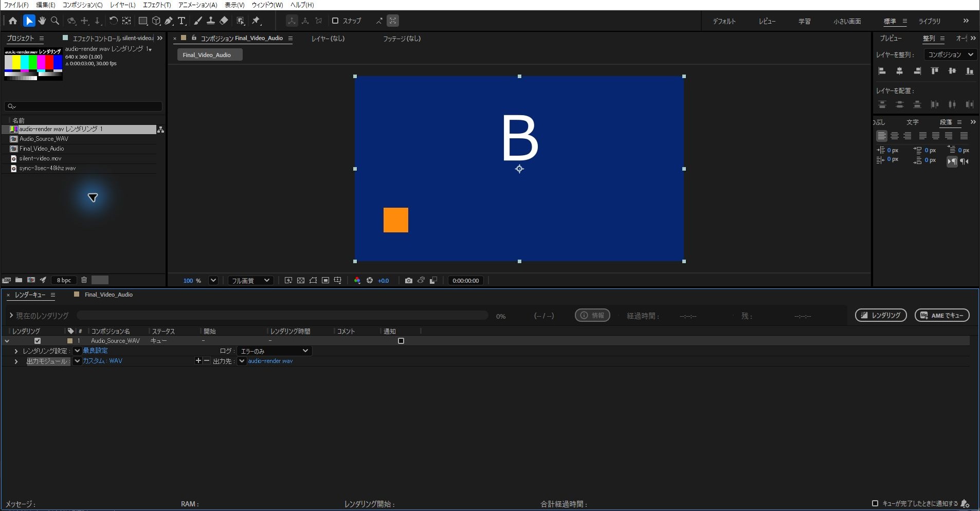Align layers to the left edge

tap(882, 71)
